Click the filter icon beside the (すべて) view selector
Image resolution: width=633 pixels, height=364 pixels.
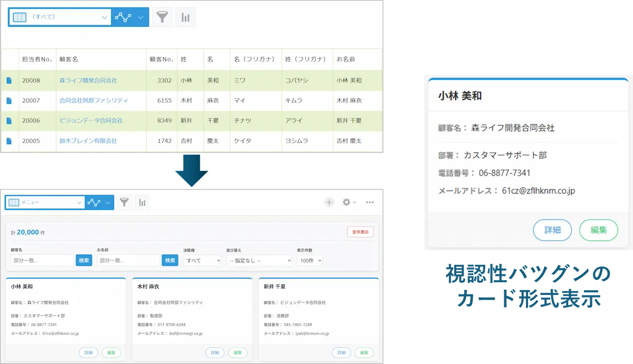point(162,17)
